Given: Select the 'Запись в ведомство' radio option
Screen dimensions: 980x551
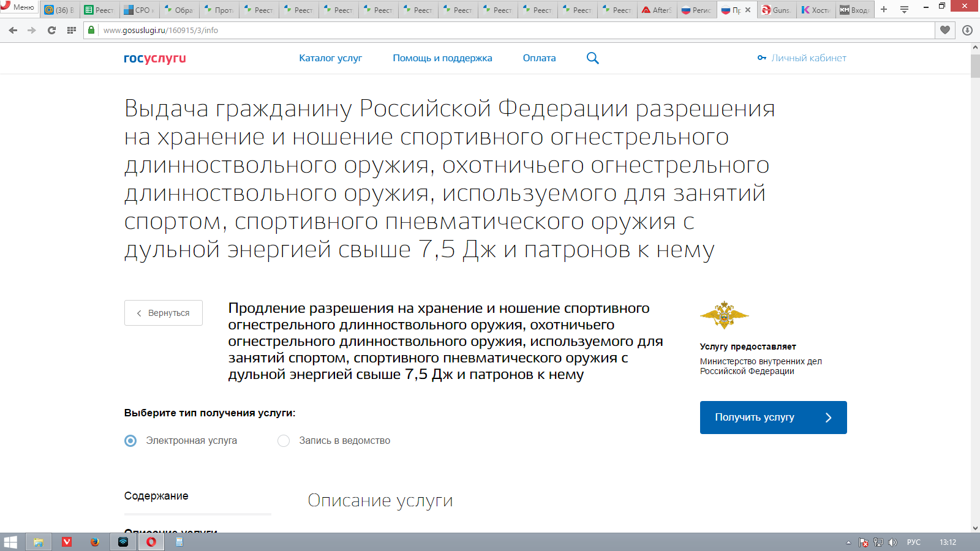Looking at the screenshot, I should click(x=284, y=441).
